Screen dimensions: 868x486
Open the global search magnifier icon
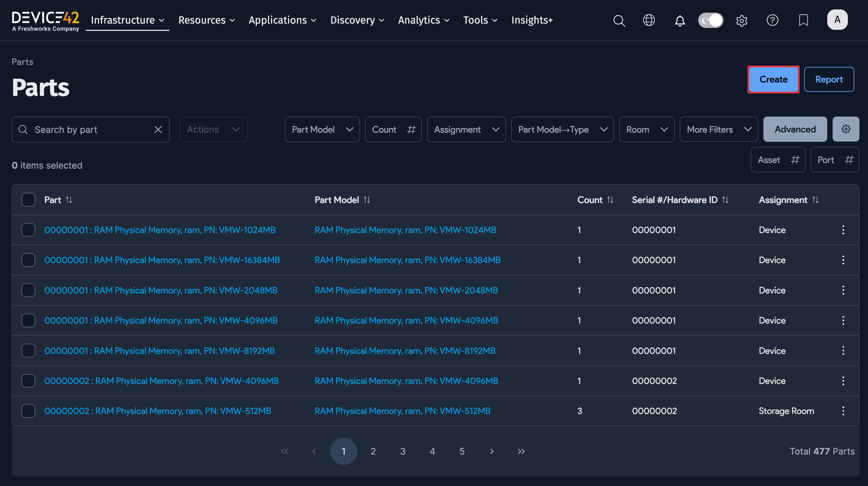[x=619, y=20]
